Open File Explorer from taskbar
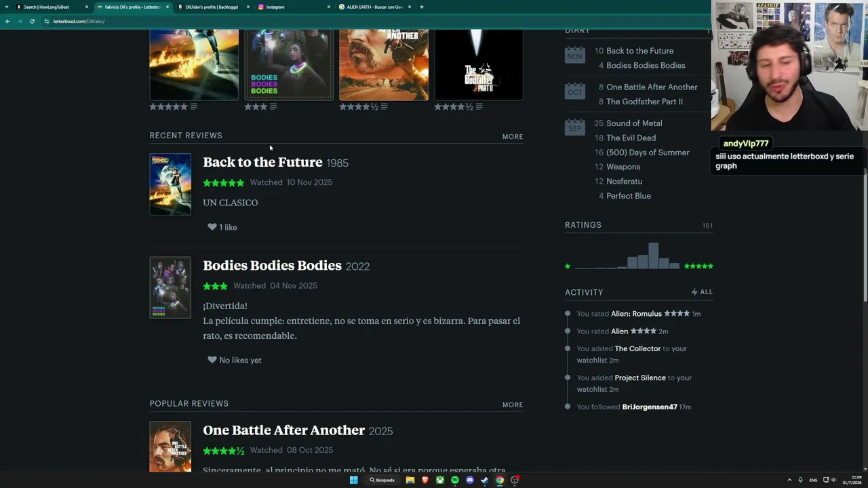This screenshot has height=488, width=868. (410, 480)
